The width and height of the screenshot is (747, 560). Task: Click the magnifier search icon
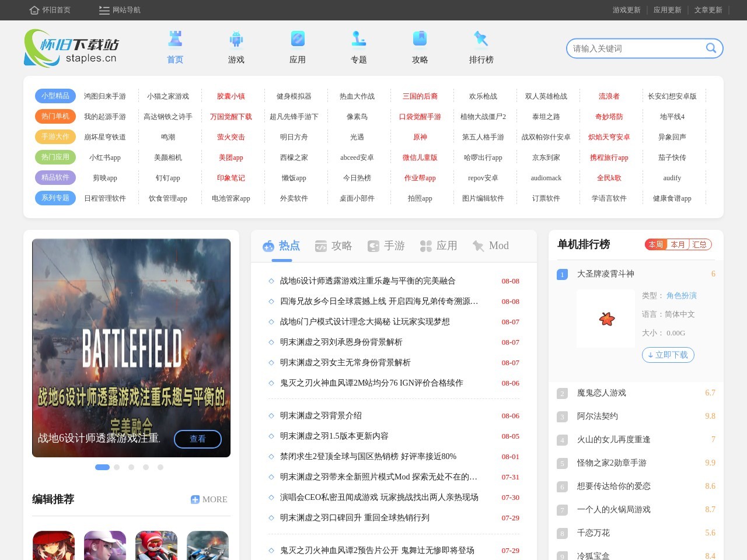point(710,48)
